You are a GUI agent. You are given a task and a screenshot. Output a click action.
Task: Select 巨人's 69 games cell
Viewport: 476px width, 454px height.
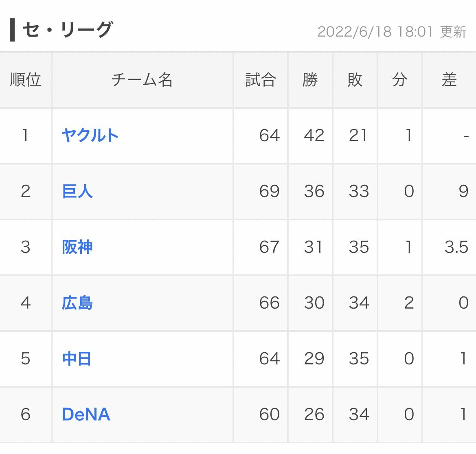click(269, 191)
